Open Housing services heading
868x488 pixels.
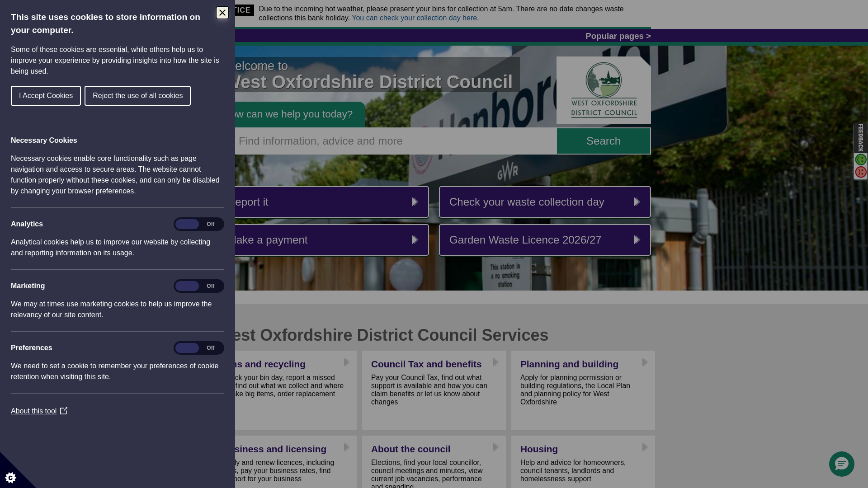coord(539,449)
